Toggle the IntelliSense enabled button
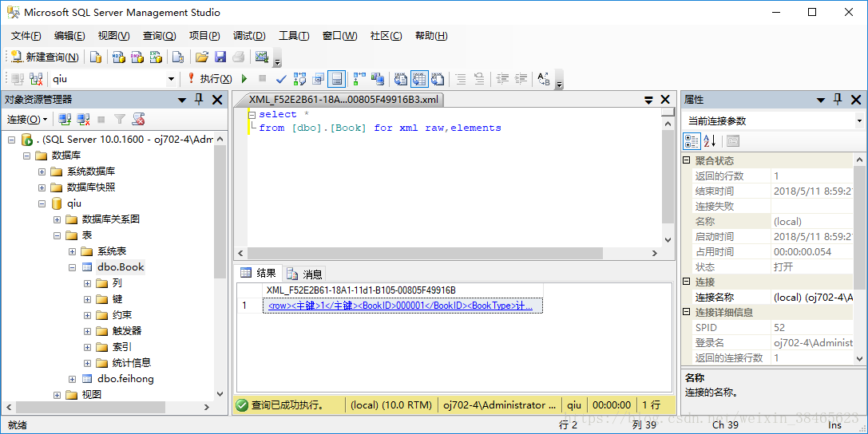Image resolution: width=868 pixels, height=434 pixels. [x=336, y=79]
